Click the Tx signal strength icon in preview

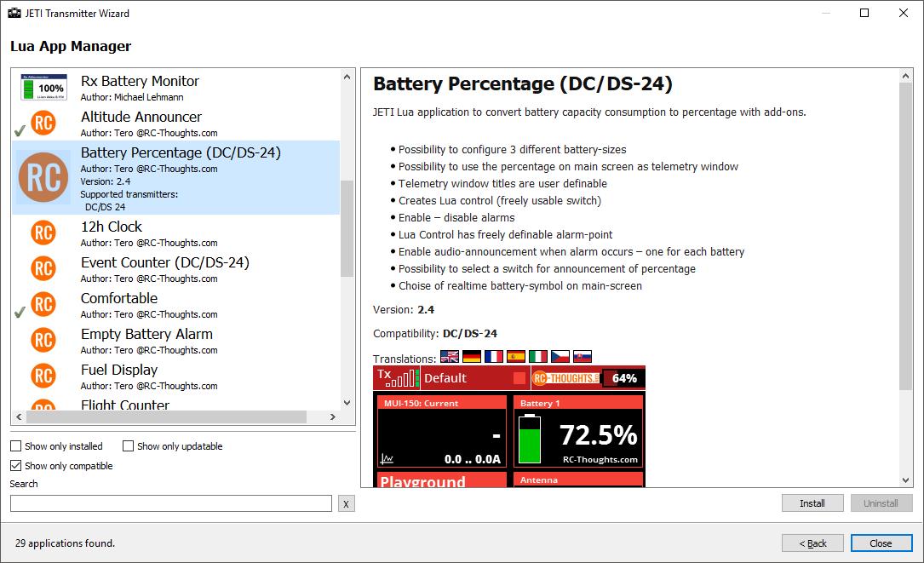coord(398,378)
